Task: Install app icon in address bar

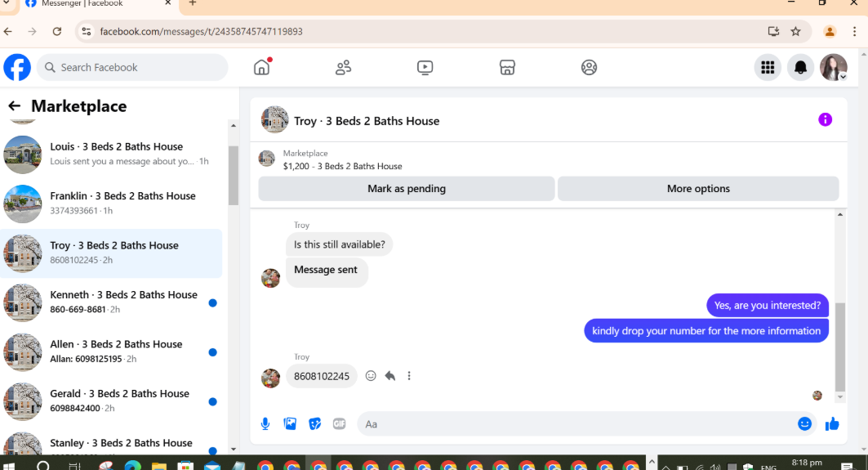Action: click(x=773, y=32)
